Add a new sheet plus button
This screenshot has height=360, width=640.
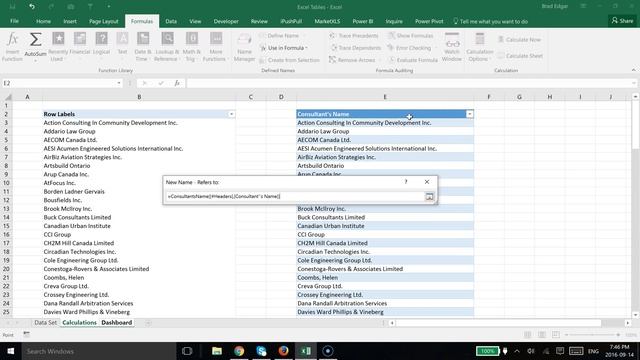pos(148,322)
